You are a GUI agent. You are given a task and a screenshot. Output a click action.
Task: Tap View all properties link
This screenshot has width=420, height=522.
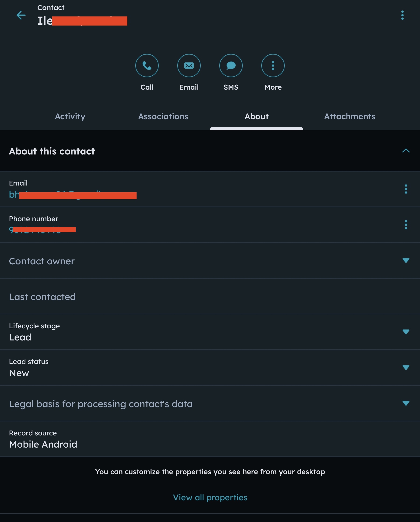coord(210,497)
